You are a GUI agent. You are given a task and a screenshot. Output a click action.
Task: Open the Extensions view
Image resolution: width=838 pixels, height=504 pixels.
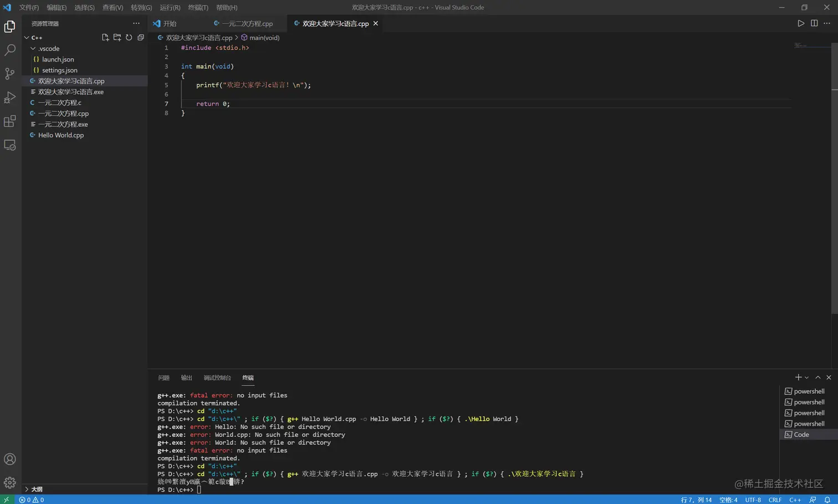[x=10, y=121]
